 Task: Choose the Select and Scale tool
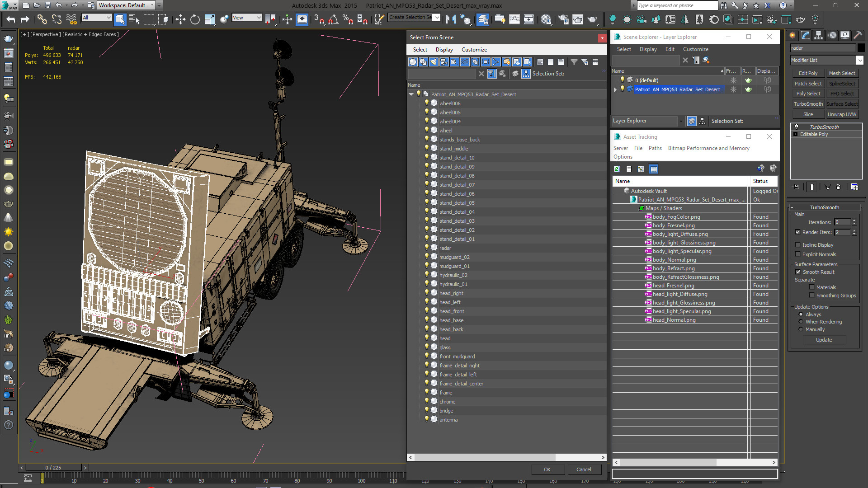pos(210,19)
